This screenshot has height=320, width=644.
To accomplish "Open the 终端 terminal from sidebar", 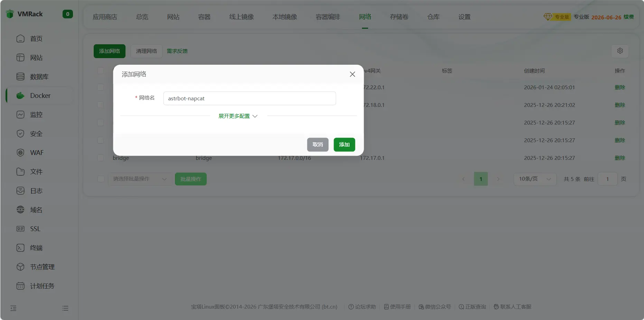I will (36, 248).
